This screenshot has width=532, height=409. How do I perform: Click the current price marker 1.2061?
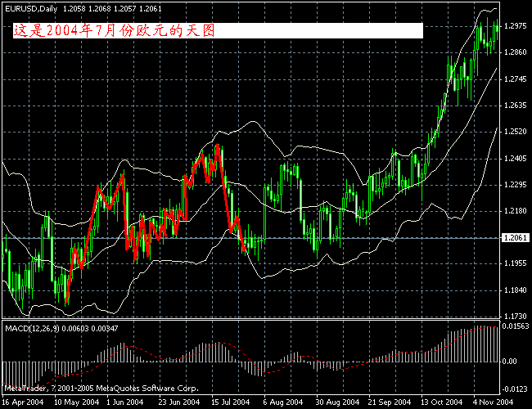(x=514, y=237)
